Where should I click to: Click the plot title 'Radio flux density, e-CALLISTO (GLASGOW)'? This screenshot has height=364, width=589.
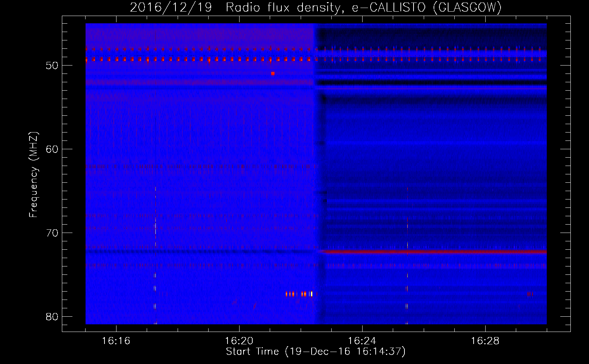pyautogui.click(x=364, y=8)
